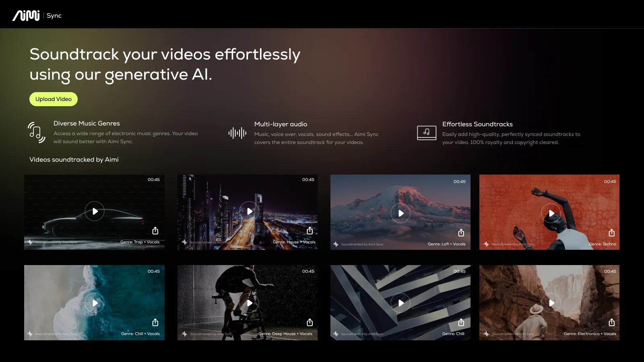Click the Effortless Soundtracks music note icon

pyautogui.click(x=427, y=132)
